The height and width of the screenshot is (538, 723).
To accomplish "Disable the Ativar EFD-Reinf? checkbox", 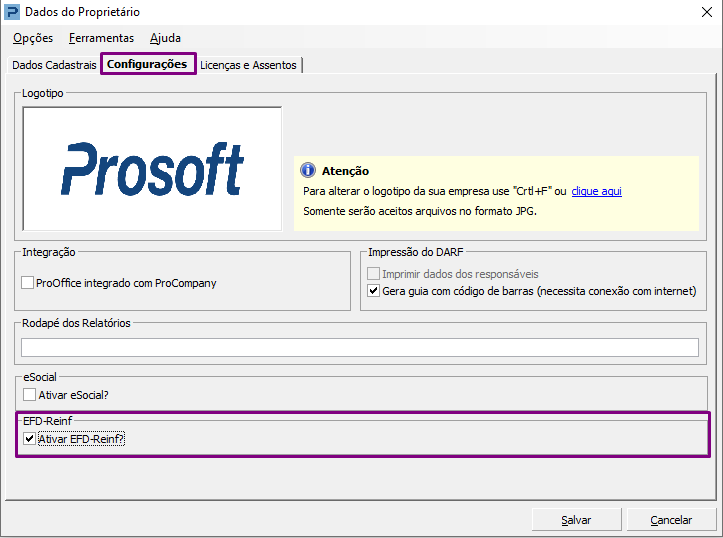I will pyautogui.click(x=30, y=438).
